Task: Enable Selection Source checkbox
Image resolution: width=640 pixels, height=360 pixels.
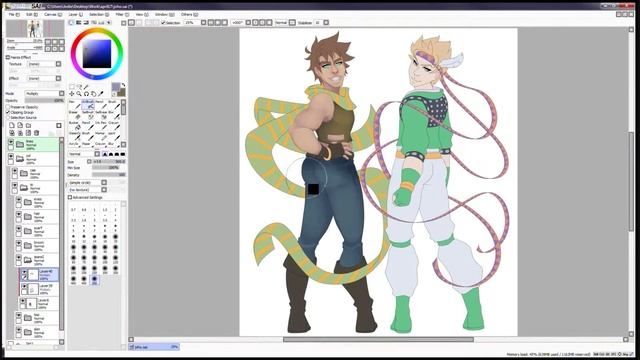Action: tap(8, 118)
